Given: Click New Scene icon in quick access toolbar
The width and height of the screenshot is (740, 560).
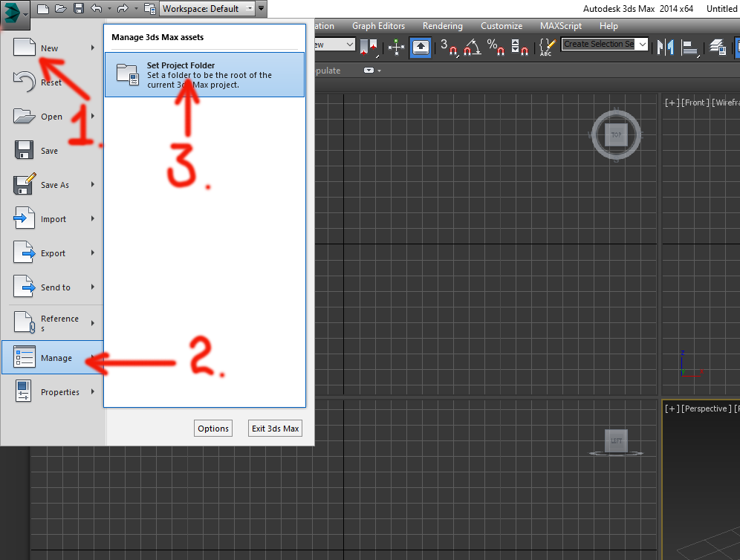Looking at the screenshot, I should (43, 8).
